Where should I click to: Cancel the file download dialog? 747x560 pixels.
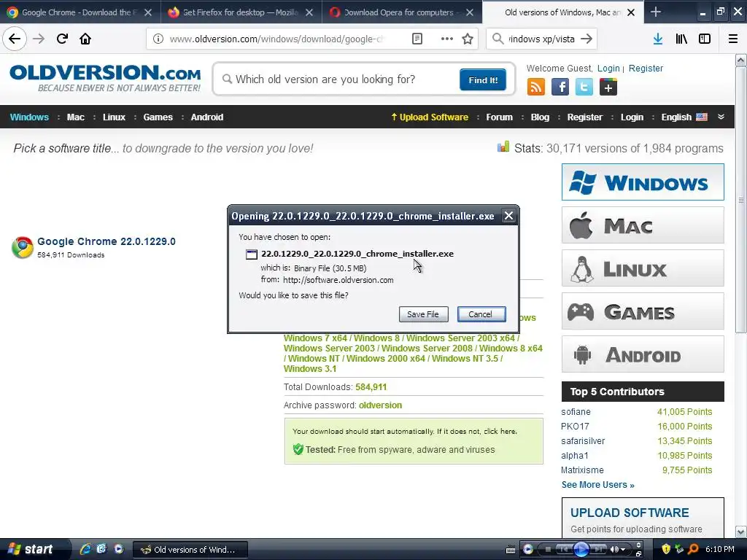click(481, 314)
